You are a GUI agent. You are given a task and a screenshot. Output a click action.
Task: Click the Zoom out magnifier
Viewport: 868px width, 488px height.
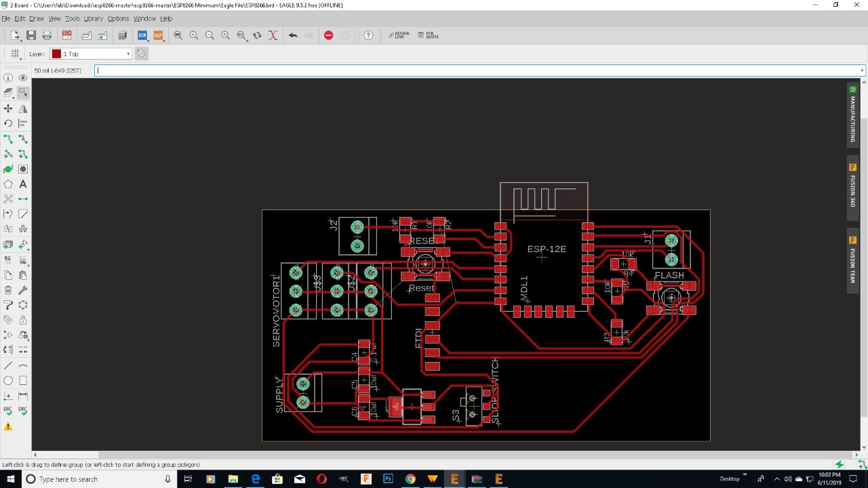(210, 35)
